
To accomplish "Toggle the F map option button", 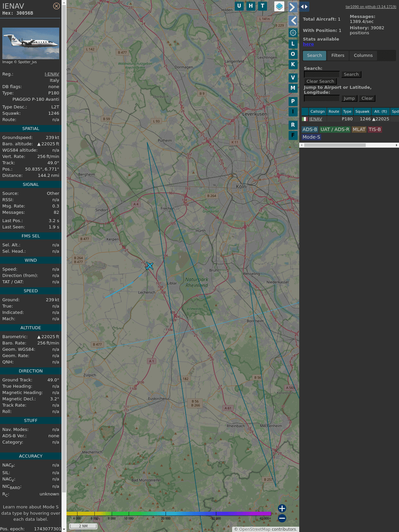I will point(293,135).
